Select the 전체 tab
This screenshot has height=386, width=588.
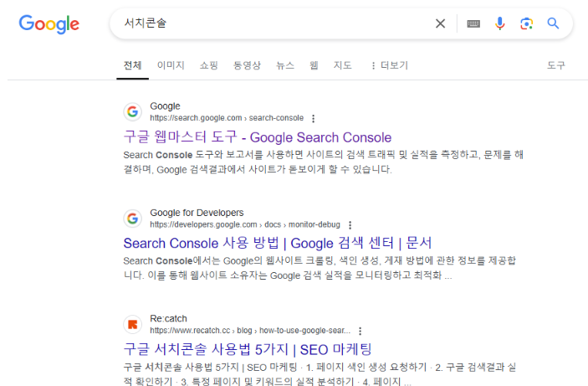(x=132, y=65)
